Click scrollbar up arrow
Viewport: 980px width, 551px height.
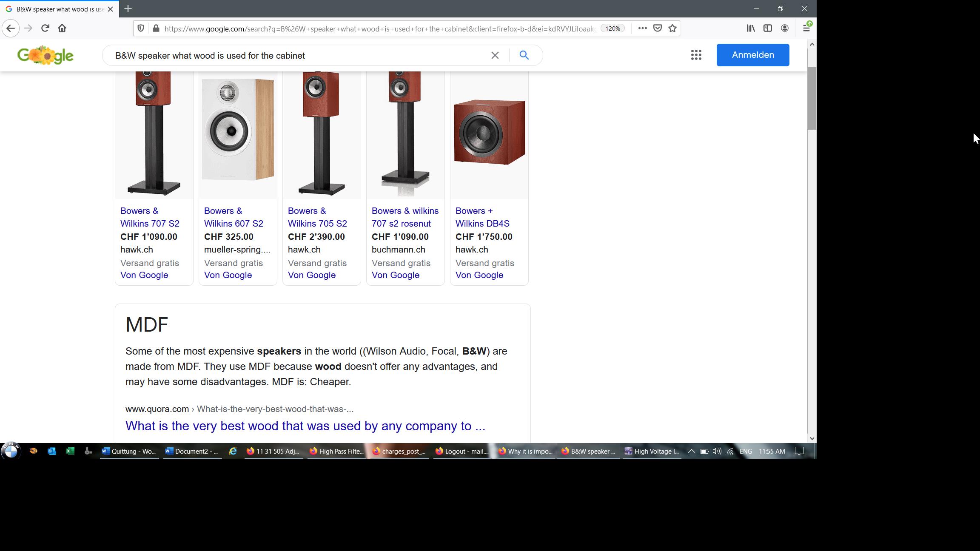click(x=812, y=44)
